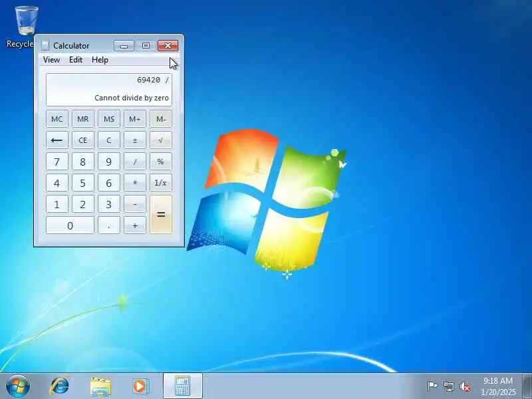This screenshot has height=399, width=532.
Task: Click the muted volume tray icon
Action: click(465, 386)
